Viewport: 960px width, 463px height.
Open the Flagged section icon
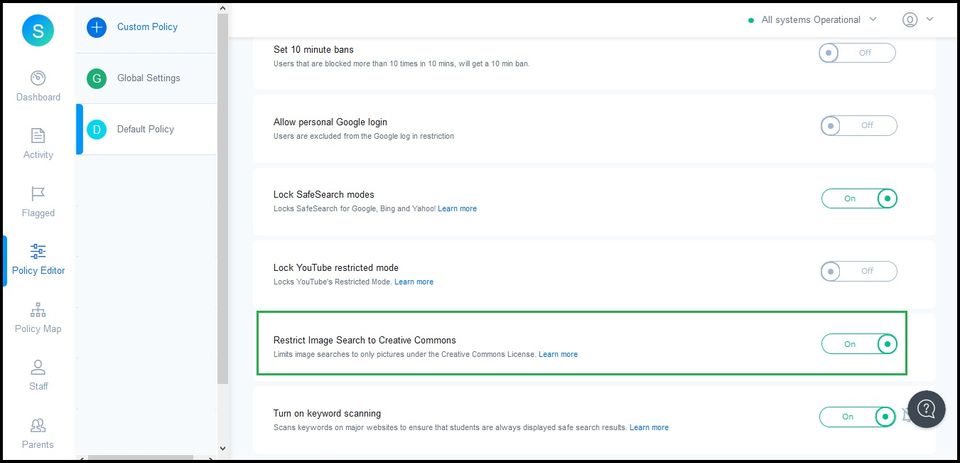tap(38, 194)
